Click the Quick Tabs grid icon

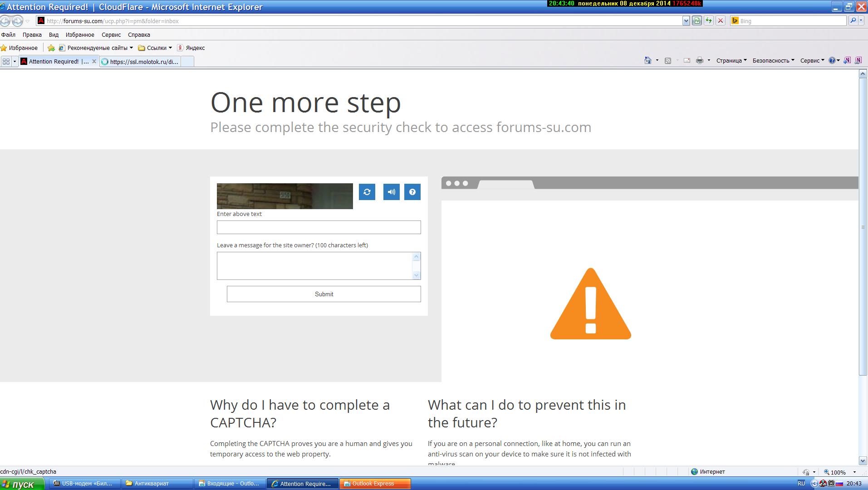point(6,61)
